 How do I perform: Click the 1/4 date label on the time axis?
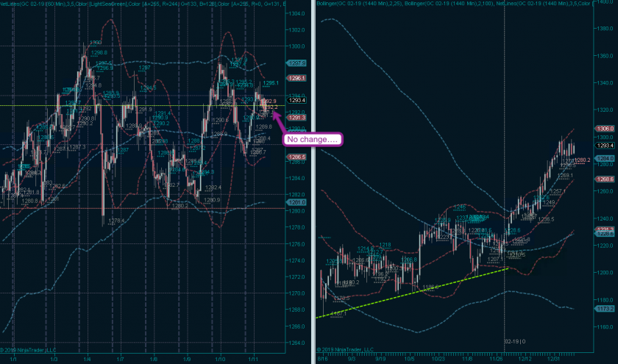coord(87,360)
